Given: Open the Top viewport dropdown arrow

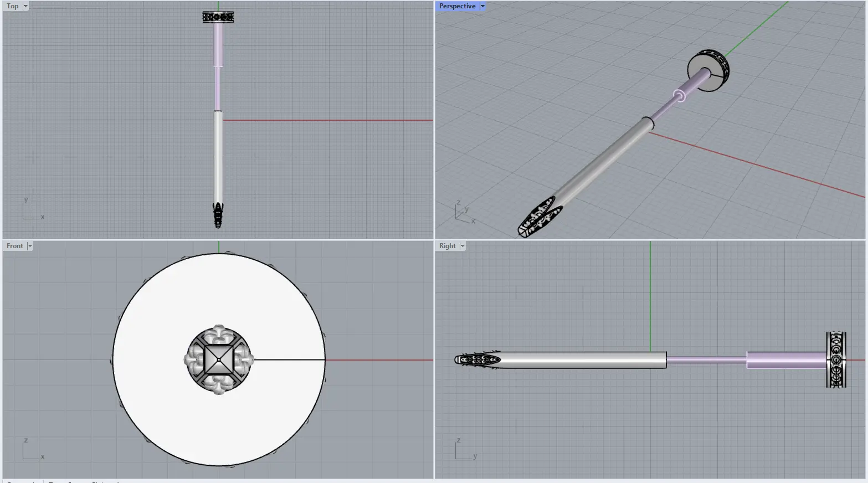Looking at the screenshot, I should point(25,6).
